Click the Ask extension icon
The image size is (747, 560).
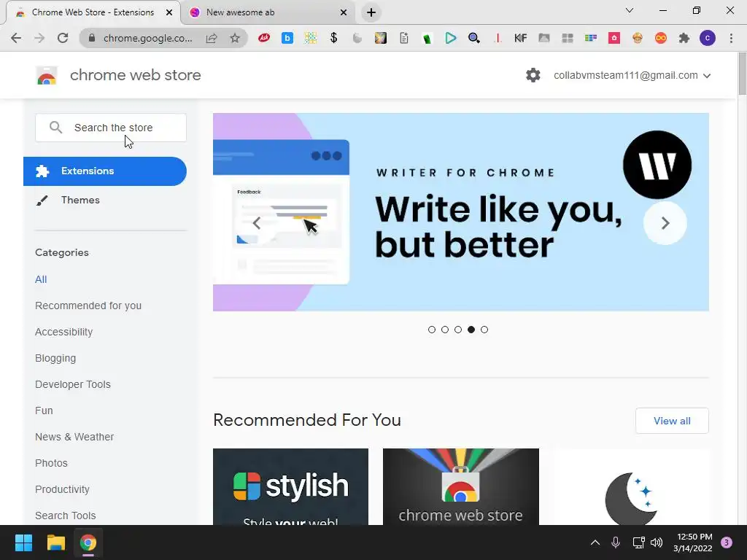tap(264, 38)
